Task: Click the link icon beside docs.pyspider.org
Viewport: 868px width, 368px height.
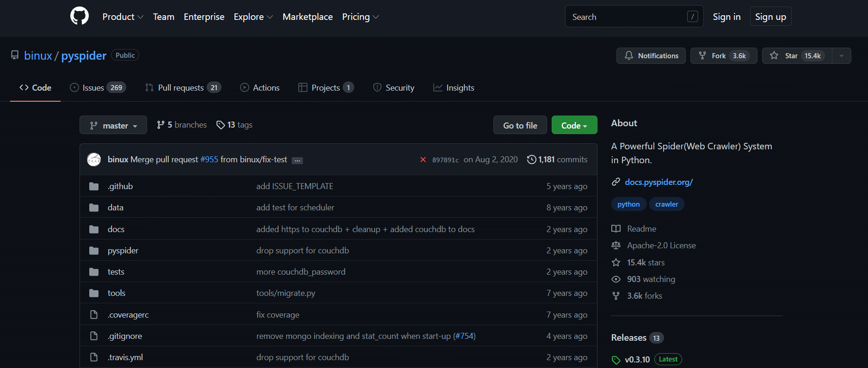Action: tap(616, 182)
